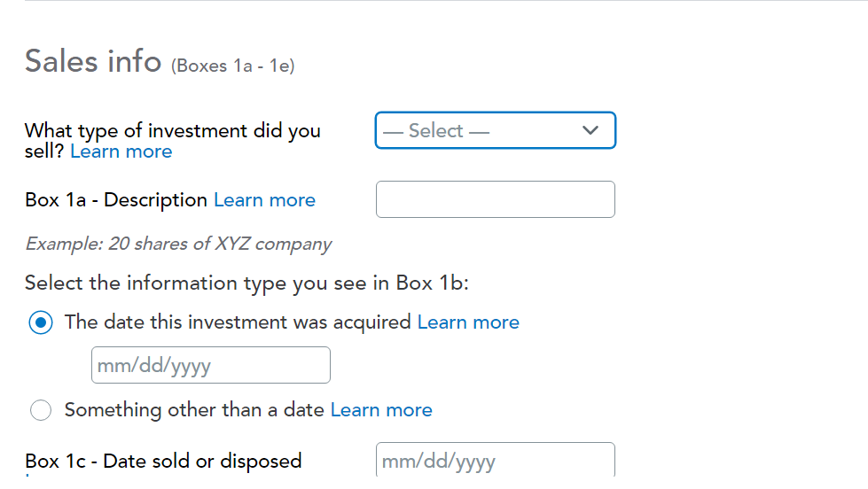The image size is (868, 489).
Task: Focus the Box 1c date sold field
Action: [495, 461]
